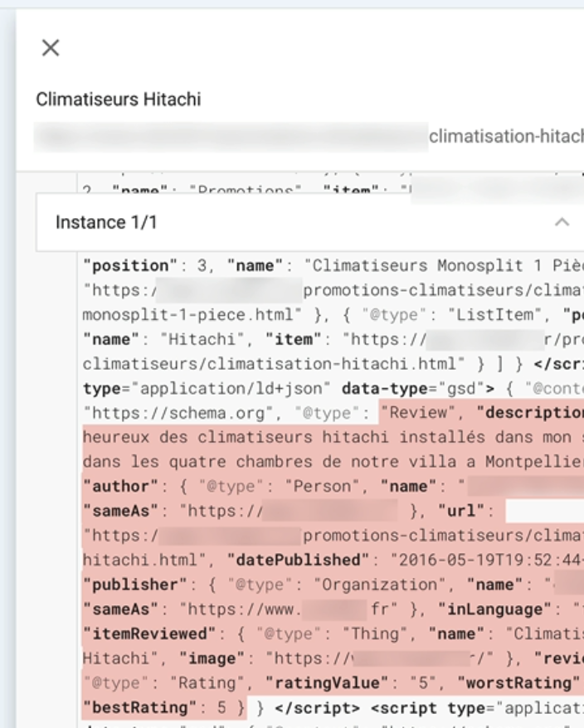Click the 2016-05-19T19:52:44 date value
The width and height of the screenshot is (584, 728).
486,561
